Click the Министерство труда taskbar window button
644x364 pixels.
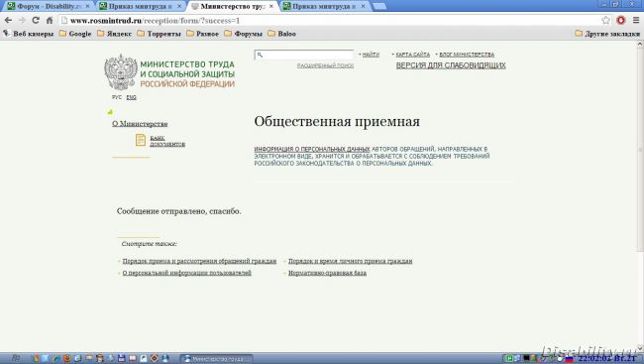pos(216,359)
